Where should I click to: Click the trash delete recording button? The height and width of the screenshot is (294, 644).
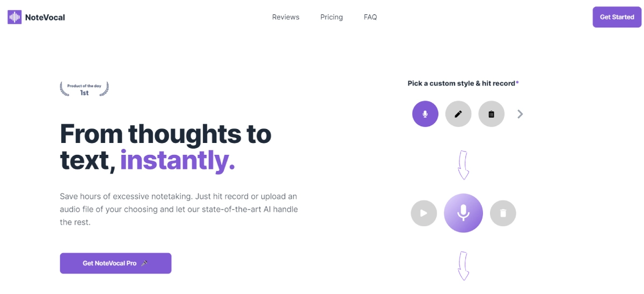click(x=503, y=213)
